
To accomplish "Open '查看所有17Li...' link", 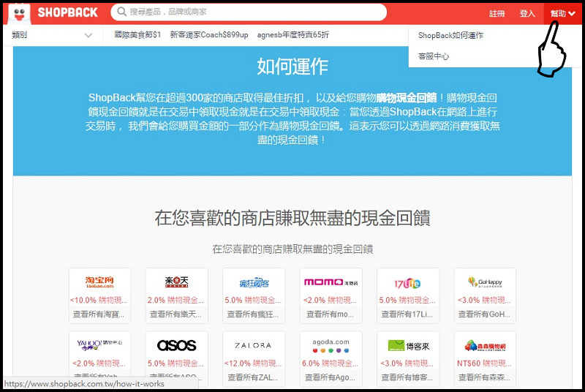I will coord(407,314).
